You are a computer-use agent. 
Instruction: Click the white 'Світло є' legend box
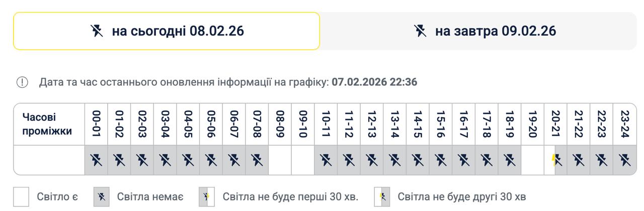[x=21, y=196]
